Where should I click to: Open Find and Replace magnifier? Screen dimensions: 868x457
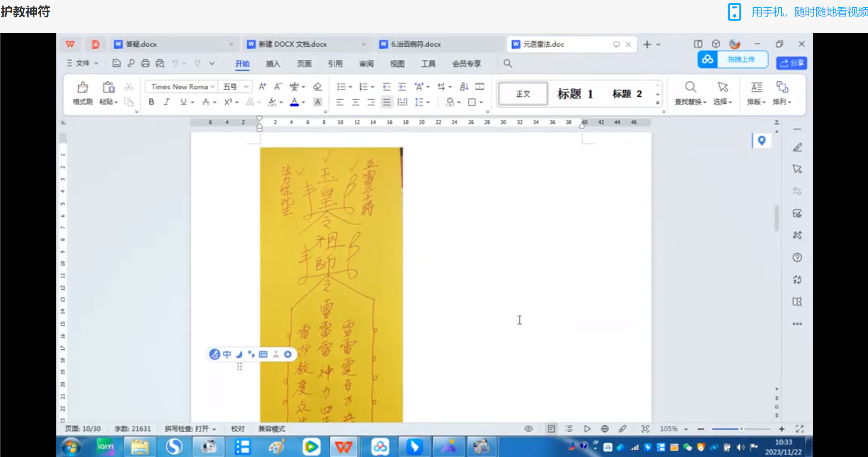690,88
